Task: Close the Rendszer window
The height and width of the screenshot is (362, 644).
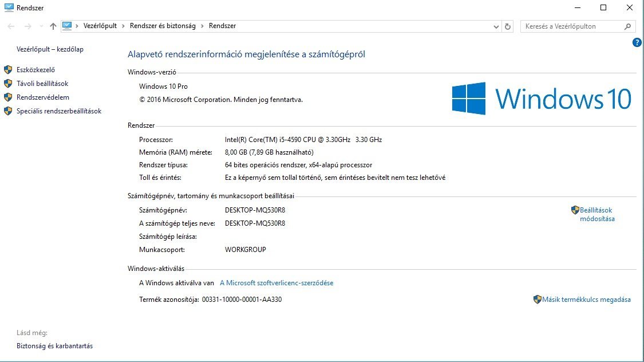Action: click(x=629, y=7)
